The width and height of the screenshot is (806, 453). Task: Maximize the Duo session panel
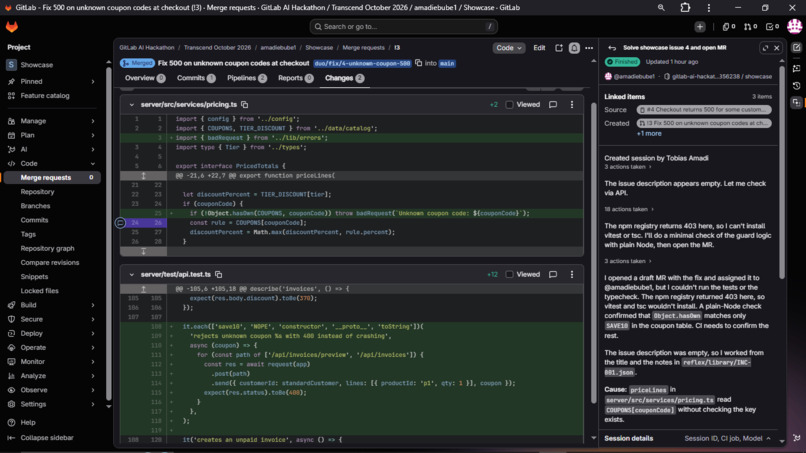(x=765, y=48)
